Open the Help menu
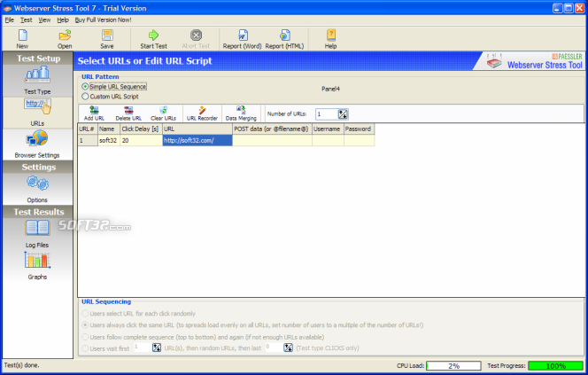The height and width of the screenshot is (375, 588). tap(63, 20)
